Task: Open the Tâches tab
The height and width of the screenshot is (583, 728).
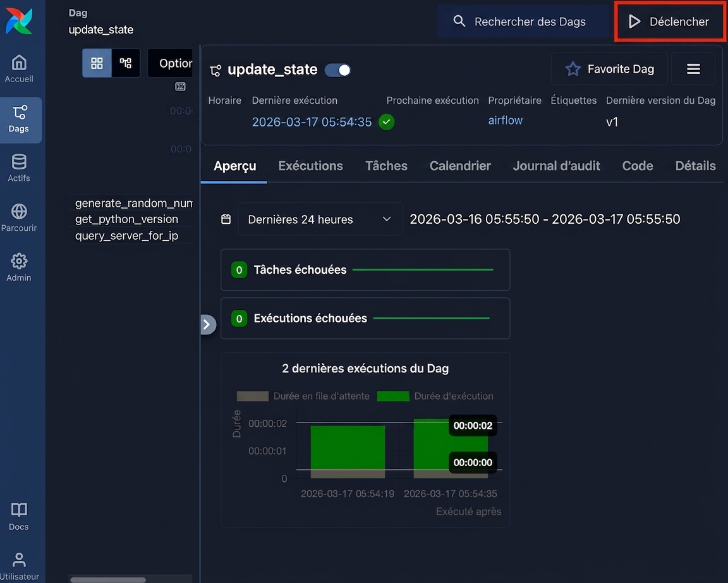Action: click(386, 166)
